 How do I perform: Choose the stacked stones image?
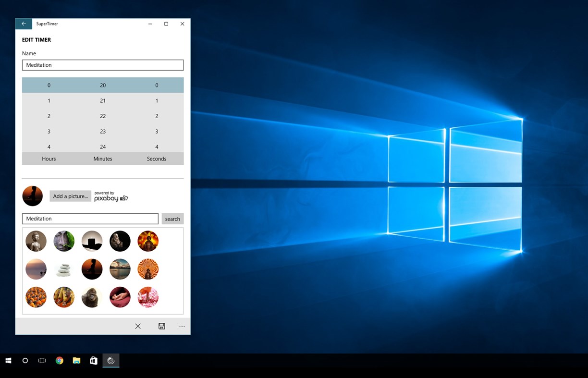tap(64, 269)
